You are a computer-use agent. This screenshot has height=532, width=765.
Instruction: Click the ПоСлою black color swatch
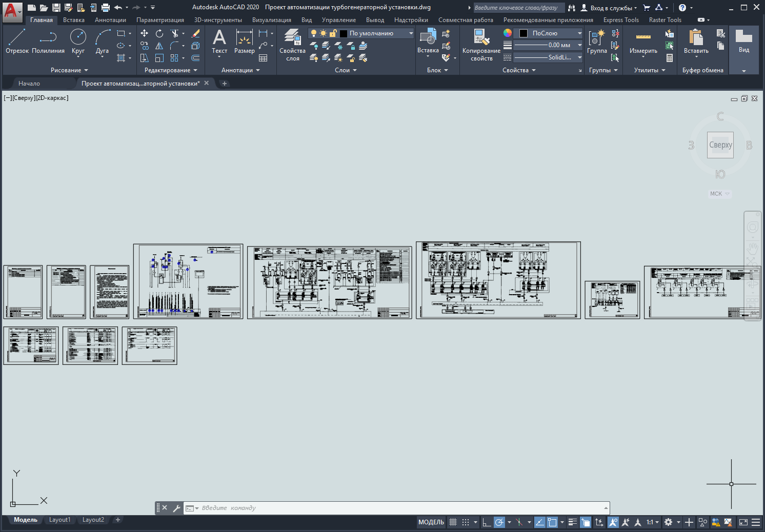click(524, 33)
